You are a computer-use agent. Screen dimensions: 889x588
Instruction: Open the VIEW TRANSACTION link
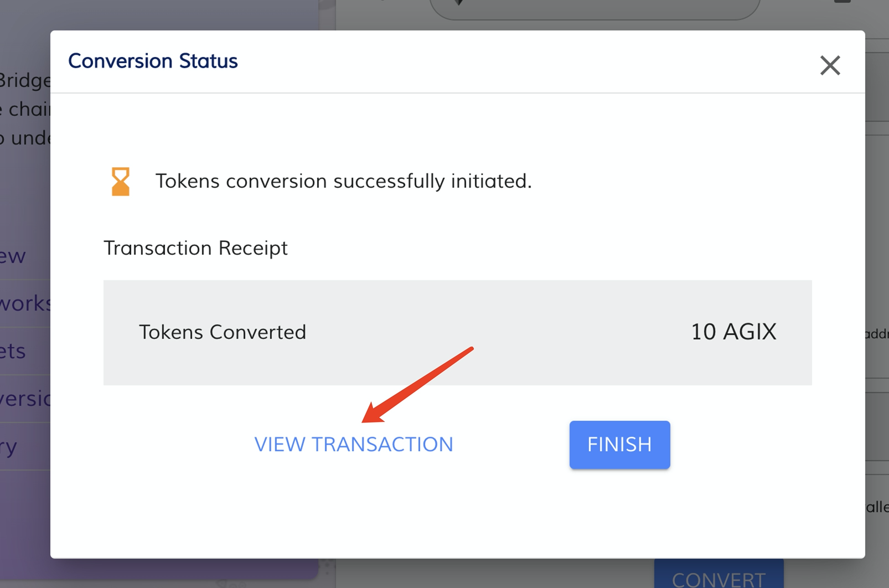354,444
